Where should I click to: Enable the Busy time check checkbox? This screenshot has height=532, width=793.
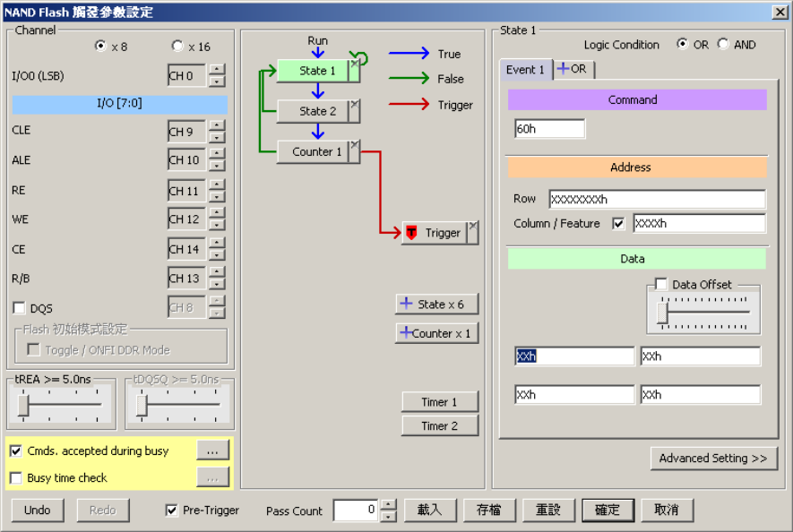pyautogui.click(x=16, y=478)
